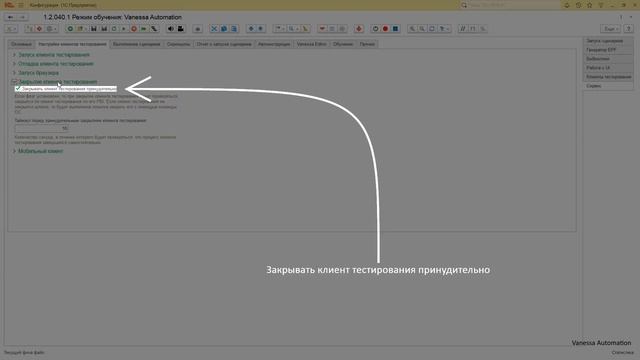The height and width of the screenshot is (360, 640).
Task: Open 'Запуск сценариев' side panel section
Action: (x=608, y=41)
